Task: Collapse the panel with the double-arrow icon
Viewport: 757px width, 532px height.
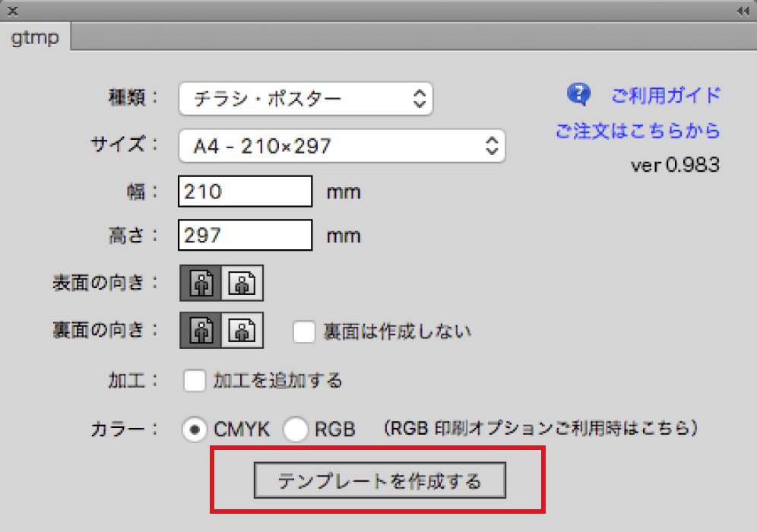Action: click(x=743, y=11)
